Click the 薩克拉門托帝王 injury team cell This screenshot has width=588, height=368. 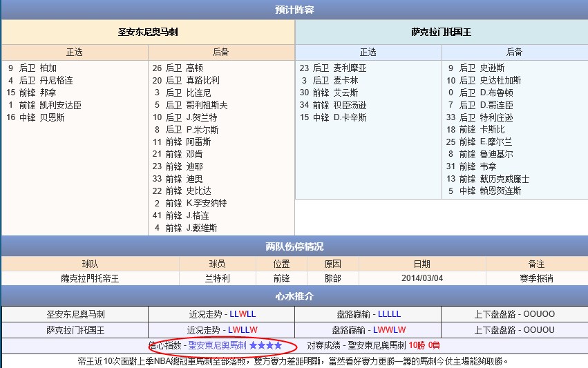tap(90, 278)
